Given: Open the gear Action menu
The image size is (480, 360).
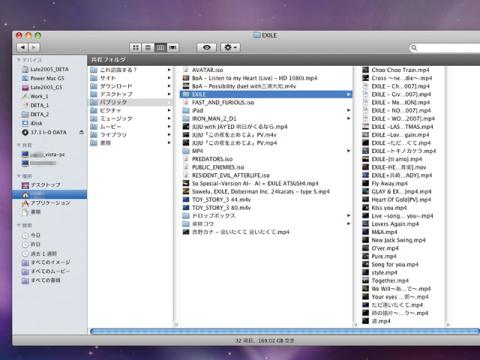Looking at the screenshot, I should (x=230, y=48).
